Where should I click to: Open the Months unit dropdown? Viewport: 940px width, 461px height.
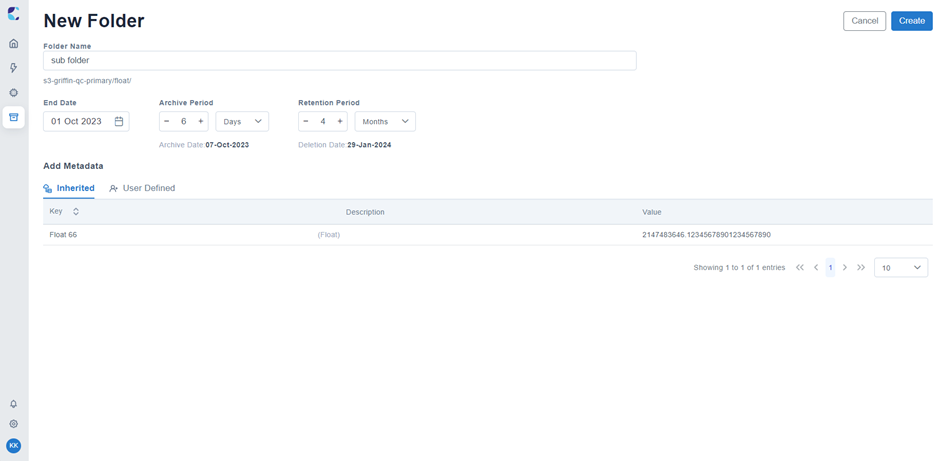click(x=385, y=121)
